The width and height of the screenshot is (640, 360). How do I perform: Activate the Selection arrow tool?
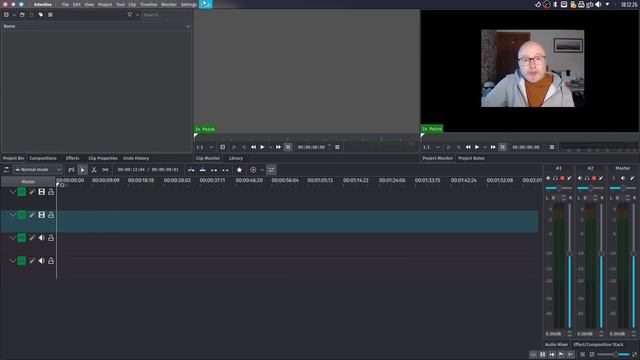click(x=82, y=170)
